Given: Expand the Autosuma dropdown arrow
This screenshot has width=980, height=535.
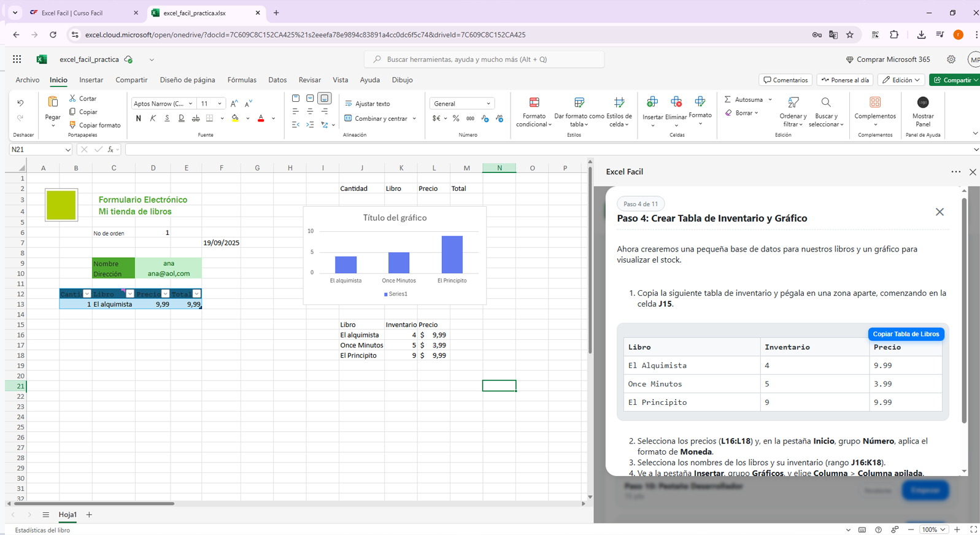Looking at the screenshot, I should 770,99.
